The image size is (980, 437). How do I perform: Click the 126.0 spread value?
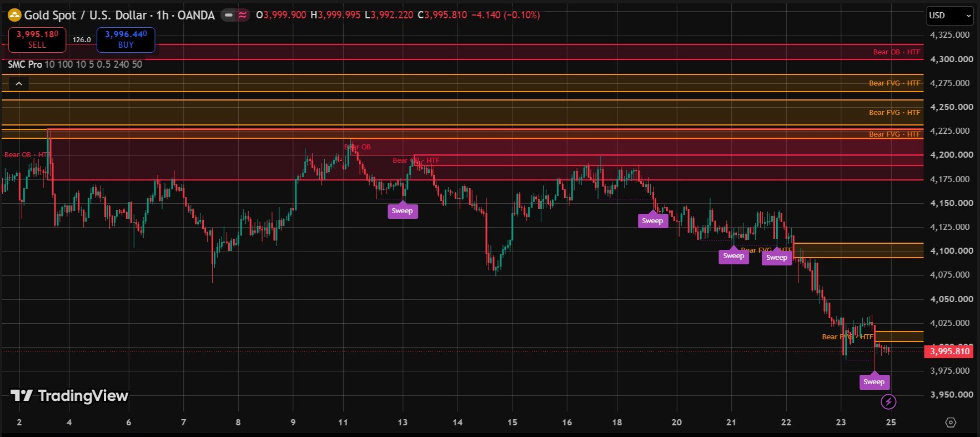click(x=82, y=40)
